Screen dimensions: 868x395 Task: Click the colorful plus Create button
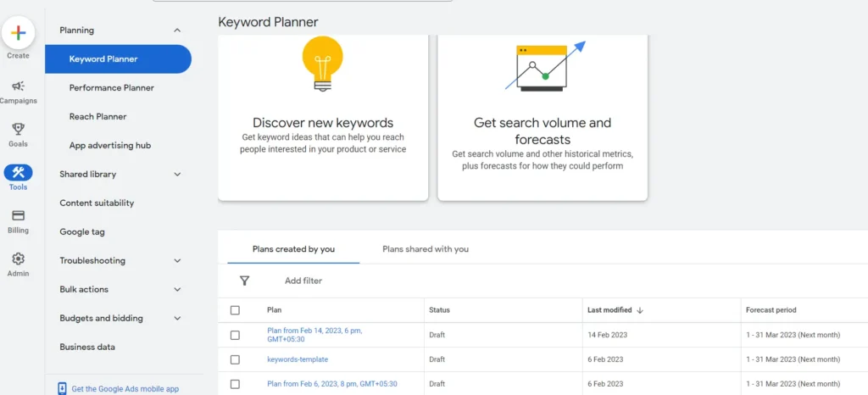click(x=18, y=34)
